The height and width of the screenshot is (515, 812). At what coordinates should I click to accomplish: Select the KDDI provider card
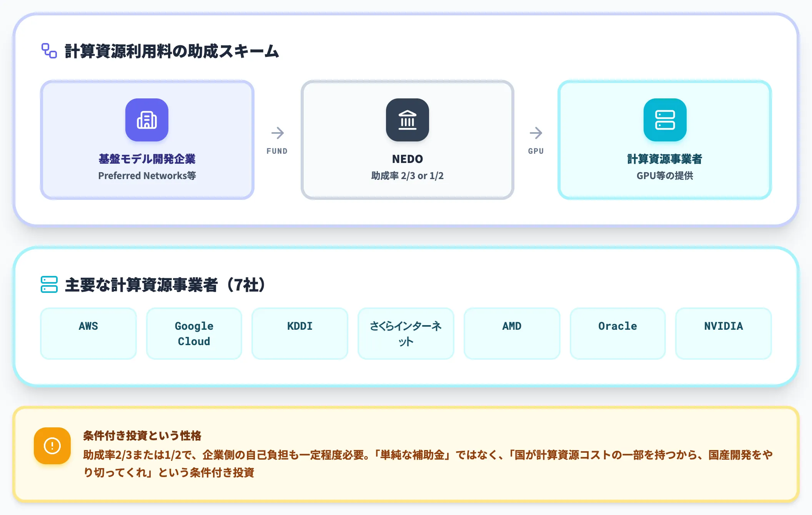300,334
